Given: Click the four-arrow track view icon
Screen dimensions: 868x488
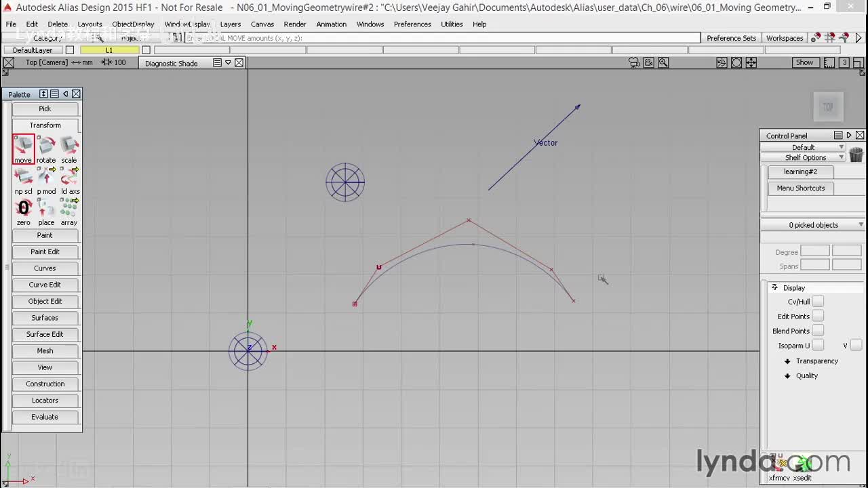Looking at the screenshot, I should coord(751,62).
